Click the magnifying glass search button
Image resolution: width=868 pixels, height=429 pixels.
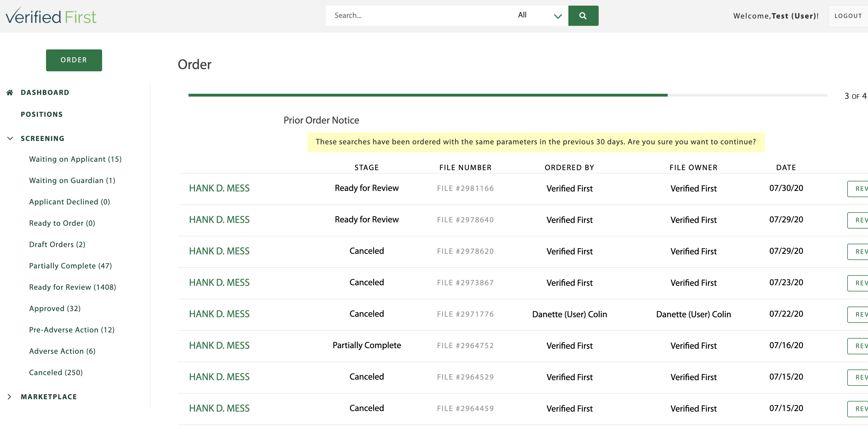[x=583, y=15]
